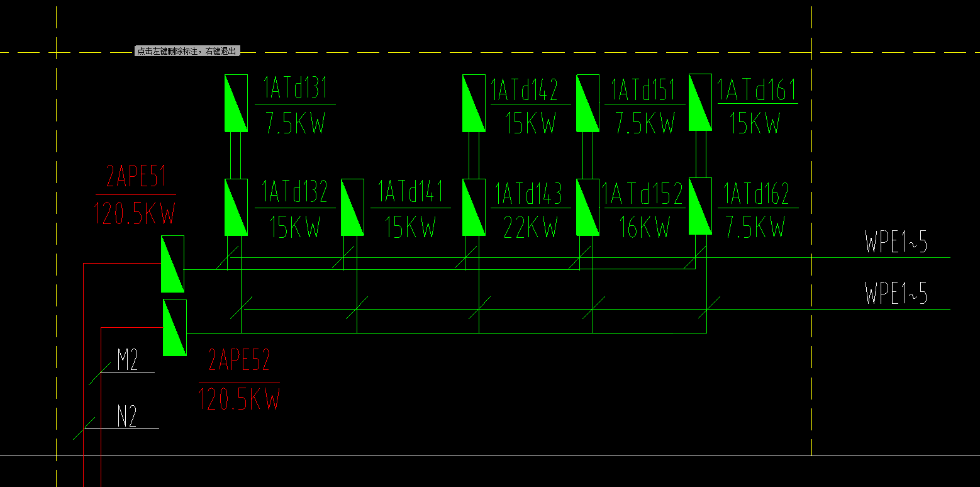Image resolution: width=980 pixels, height=487 pixels.
Task: Click the 1ATd161 label text
Action: pyautogui.click(x=757, y=89)
